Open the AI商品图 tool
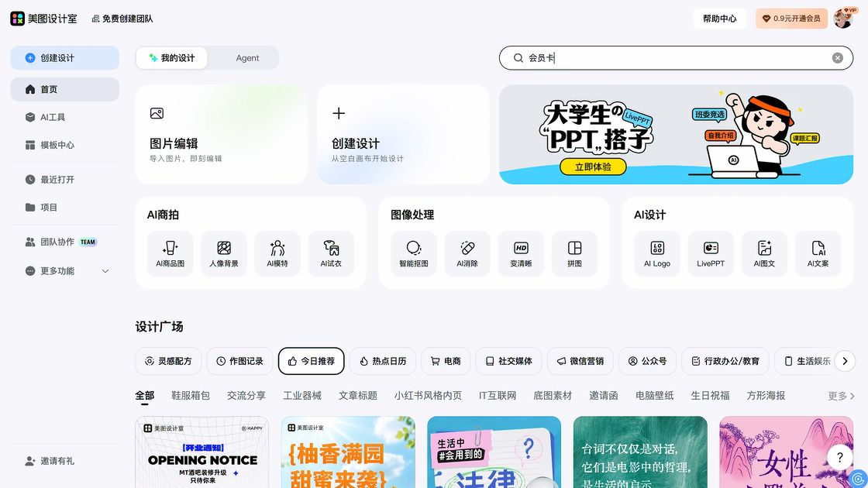Screen dimensions: 868x488 (x=170, y=253)
